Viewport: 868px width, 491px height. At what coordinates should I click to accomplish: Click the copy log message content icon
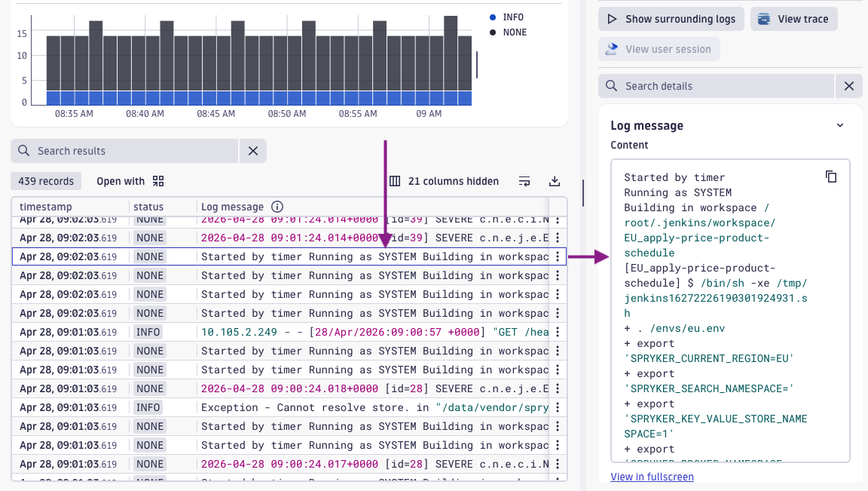point(831,176)
